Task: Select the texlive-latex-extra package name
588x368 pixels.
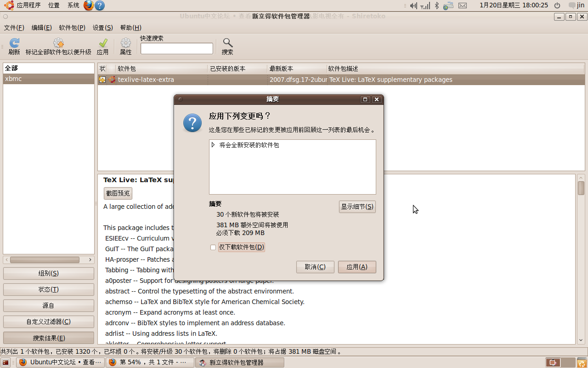Action: (146, 80)
